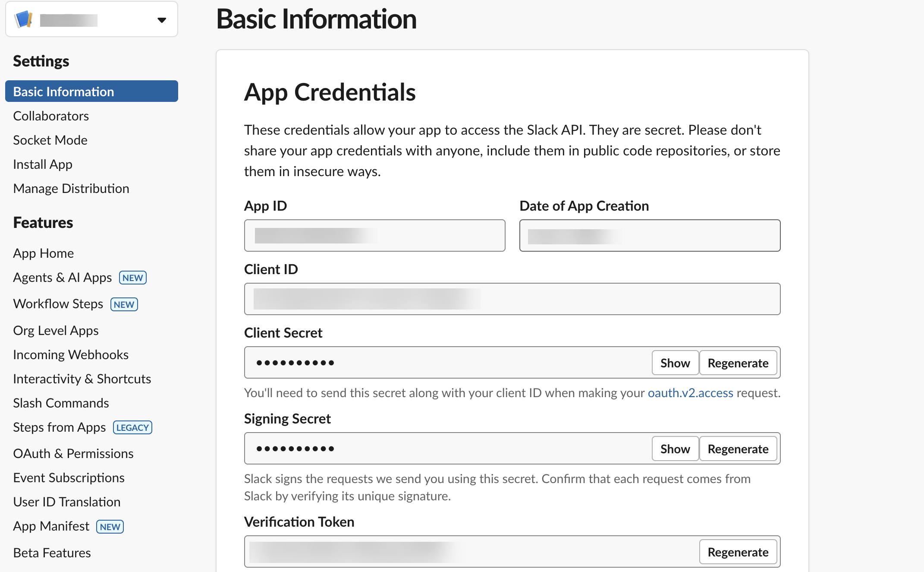The image size is (924, 572).
Task: Open the oauth.v2.access link
Action: click(x=690, y=392)
